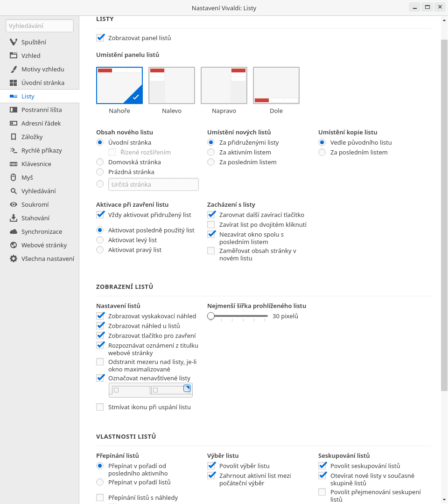This screenshot has height=504, width=448.
Task: Click the Klávesnice keyboard icon
Action: 13,164
